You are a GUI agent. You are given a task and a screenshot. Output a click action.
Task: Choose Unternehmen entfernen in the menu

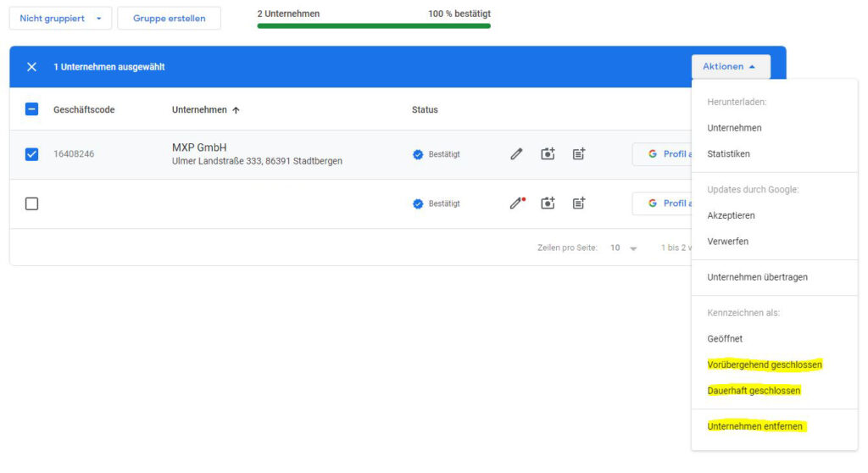click(755, 426)
